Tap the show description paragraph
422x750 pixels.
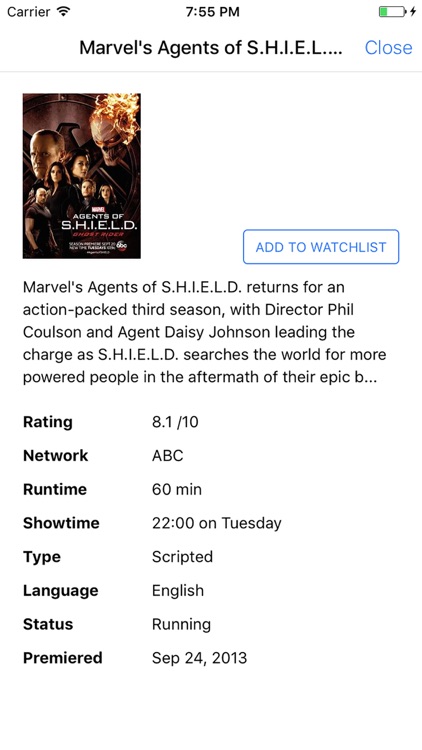(205, 332)
